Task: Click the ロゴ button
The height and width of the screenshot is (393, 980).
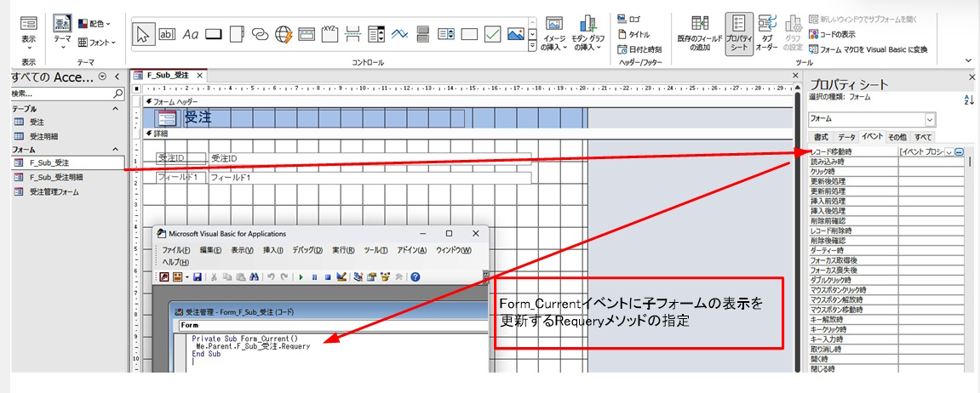Action: click(x=628, y=20)
